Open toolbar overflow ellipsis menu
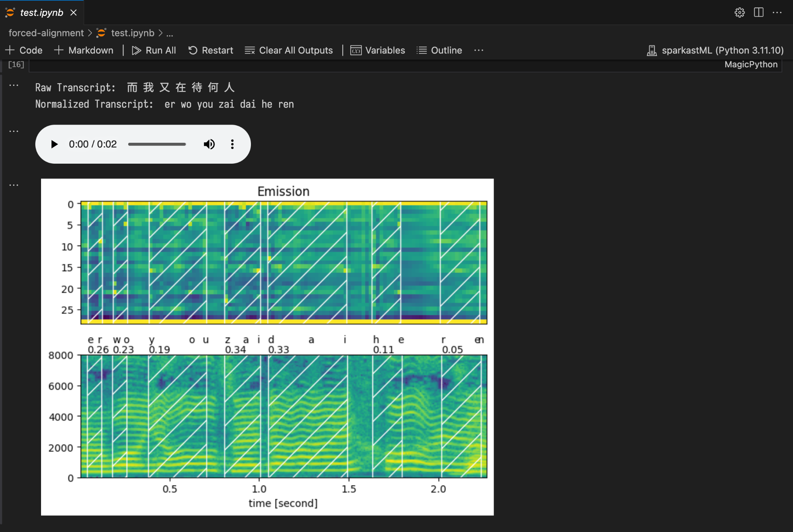 point(479,50)
